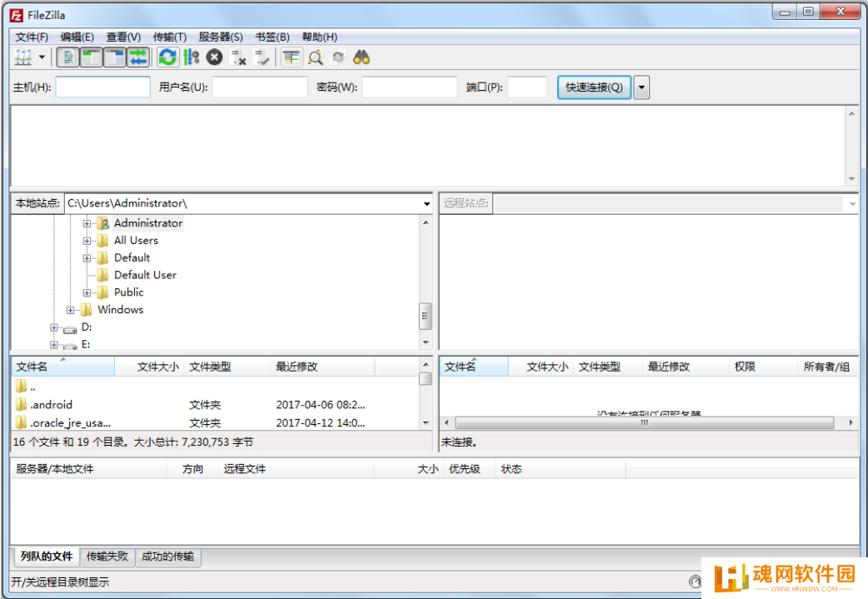
Task: Toggle remote directory tree display
Action: (x=115, y=57)
